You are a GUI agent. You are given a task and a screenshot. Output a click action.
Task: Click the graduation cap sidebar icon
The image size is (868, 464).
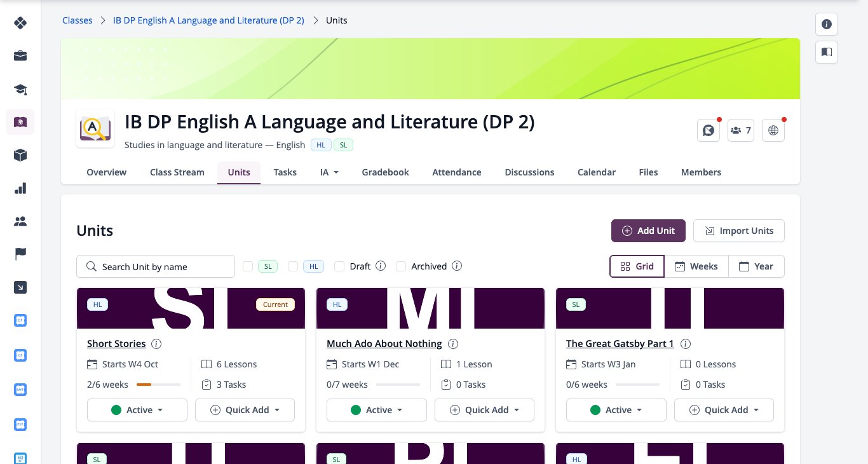tap(20, 89)
